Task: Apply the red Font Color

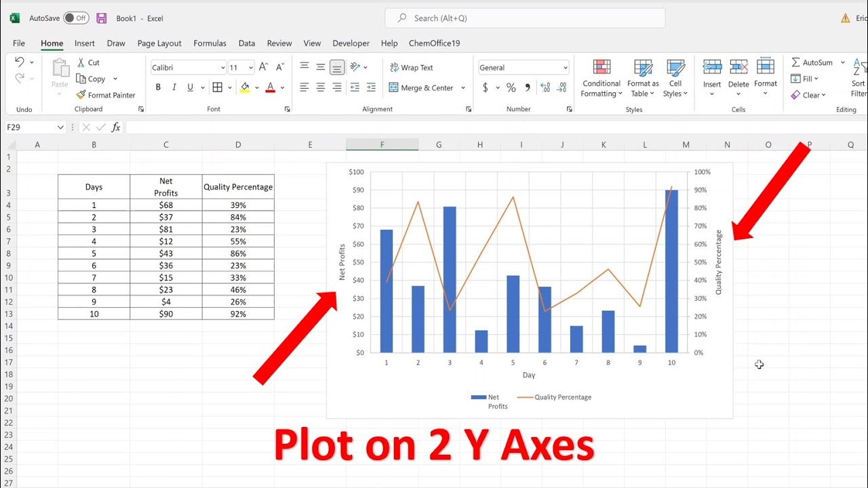Action: [x=271, y=87]
